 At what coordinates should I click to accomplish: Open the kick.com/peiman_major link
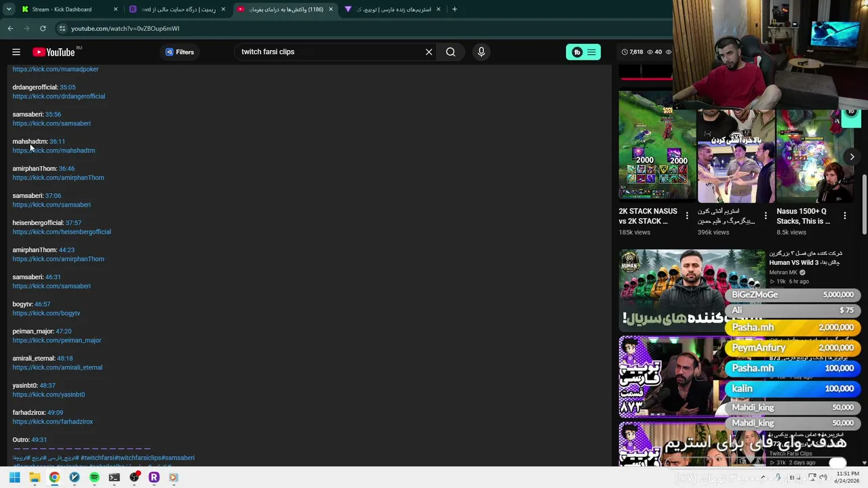pos(57,340)
